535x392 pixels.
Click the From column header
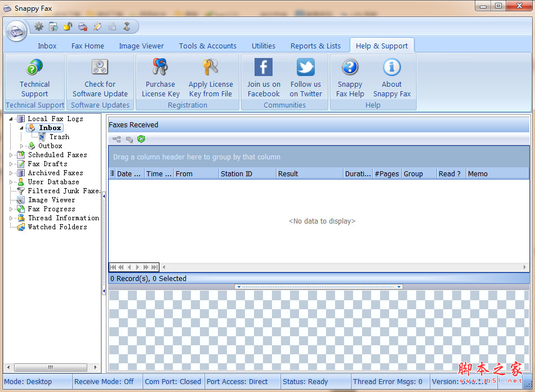pos(196,173)
